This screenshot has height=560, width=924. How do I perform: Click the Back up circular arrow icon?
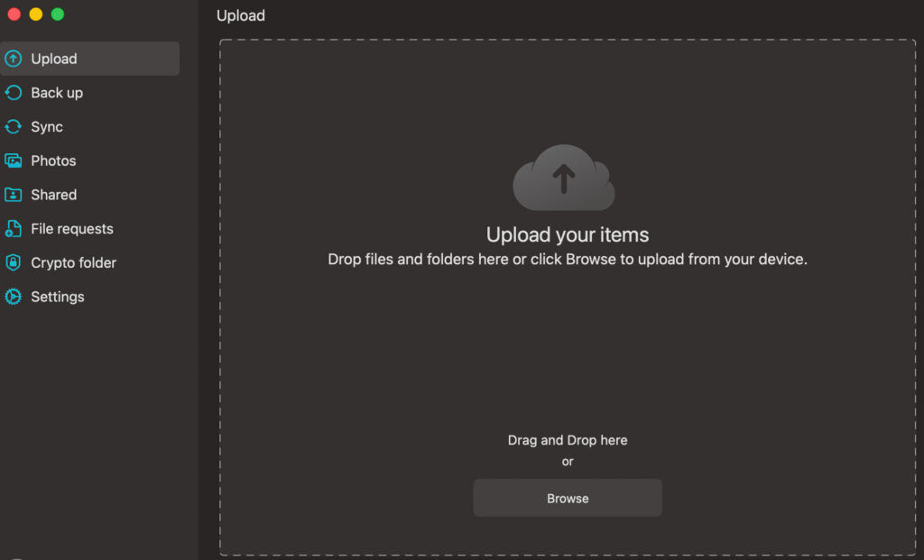(x=15, y=92)
